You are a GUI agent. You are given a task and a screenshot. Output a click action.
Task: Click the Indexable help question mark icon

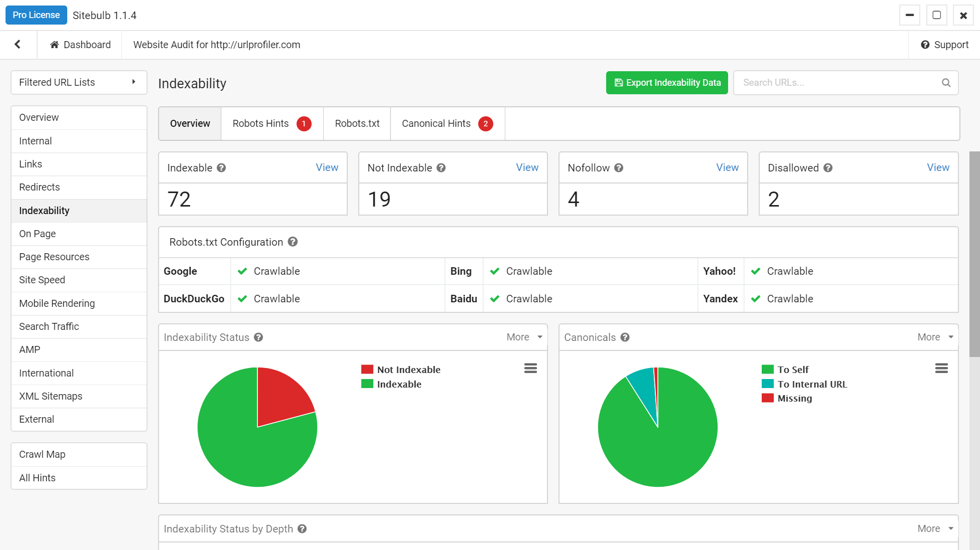221,168
